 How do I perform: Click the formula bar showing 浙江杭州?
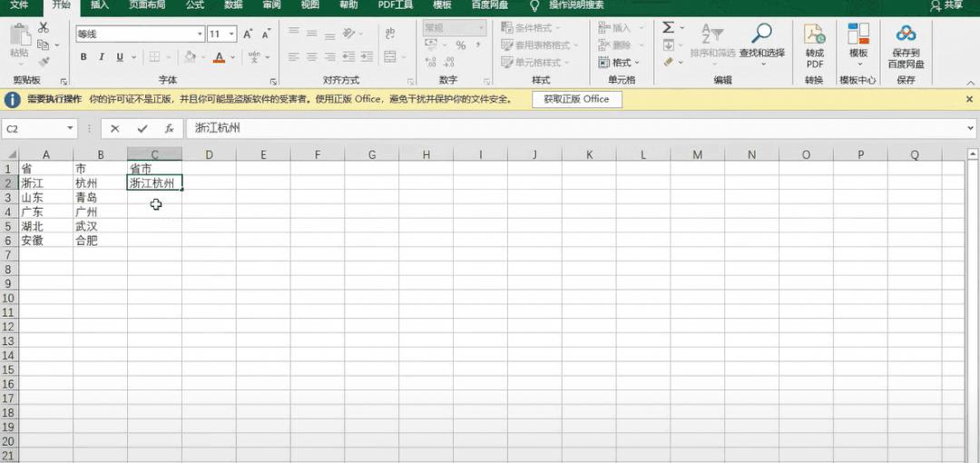coord(575,128)
